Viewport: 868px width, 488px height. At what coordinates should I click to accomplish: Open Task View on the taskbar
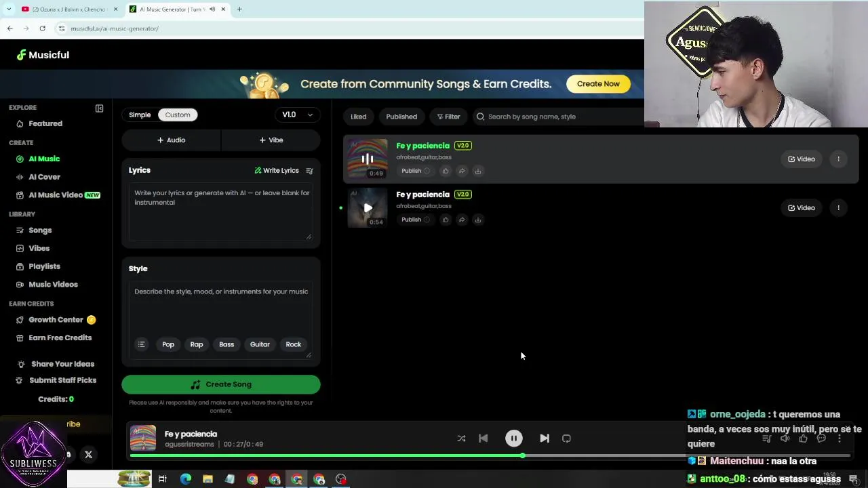click(x=163, y=479)
